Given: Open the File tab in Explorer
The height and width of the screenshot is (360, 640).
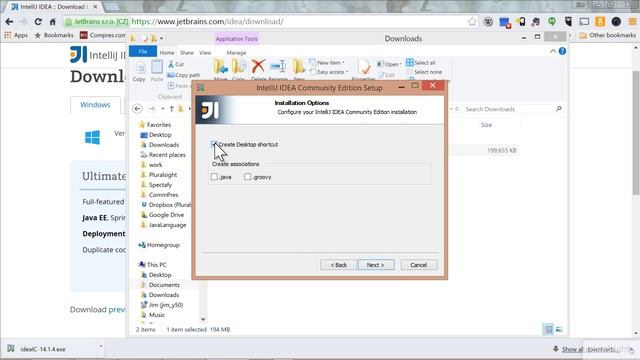Looking at the screenshot, I should [143, 51].
